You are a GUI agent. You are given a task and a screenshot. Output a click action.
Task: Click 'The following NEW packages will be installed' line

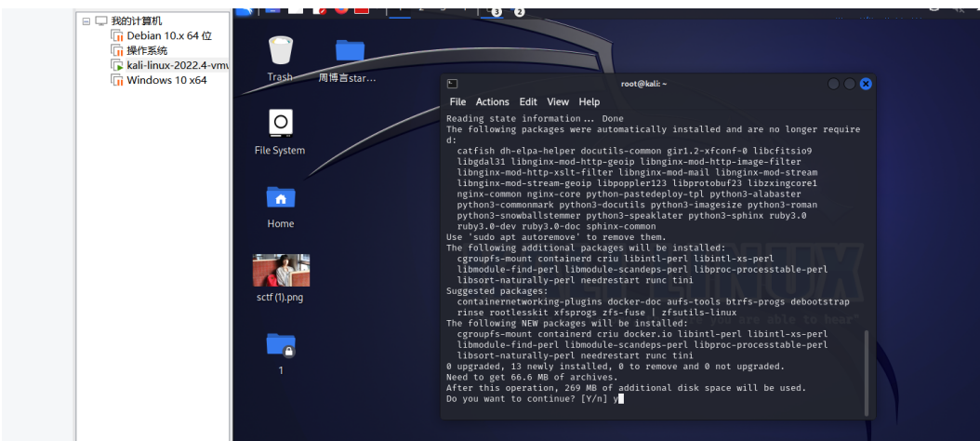[x=567, y=324]
